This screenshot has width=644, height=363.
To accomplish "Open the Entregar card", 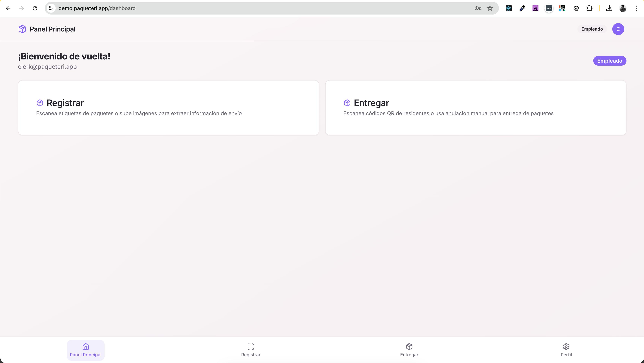I will pos(475,108).
